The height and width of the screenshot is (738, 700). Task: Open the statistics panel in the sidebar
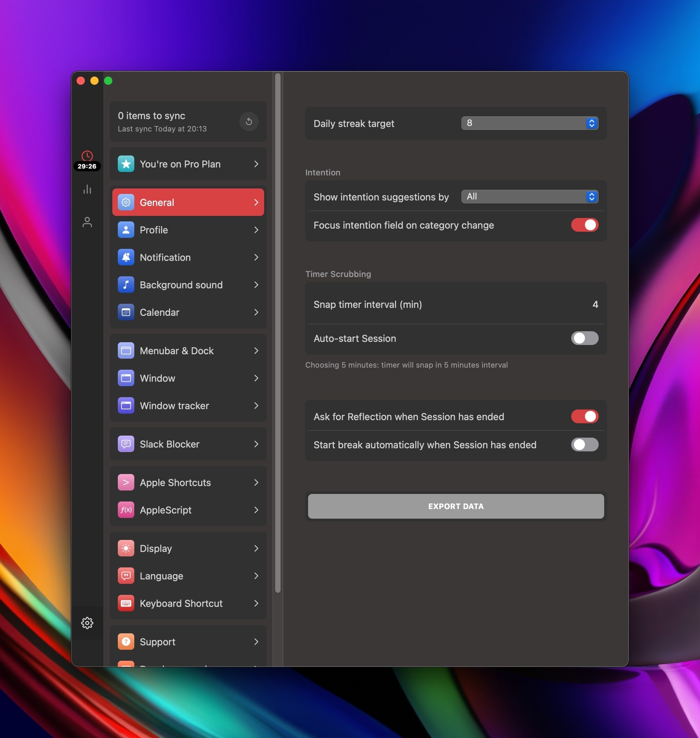[x=87, y=189]
